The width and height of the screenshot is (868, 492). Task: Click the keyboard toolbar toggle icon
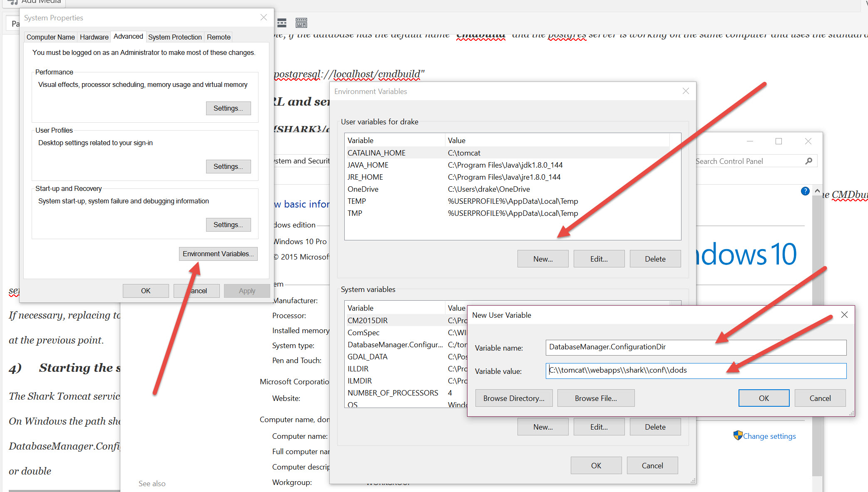point(301,23)
